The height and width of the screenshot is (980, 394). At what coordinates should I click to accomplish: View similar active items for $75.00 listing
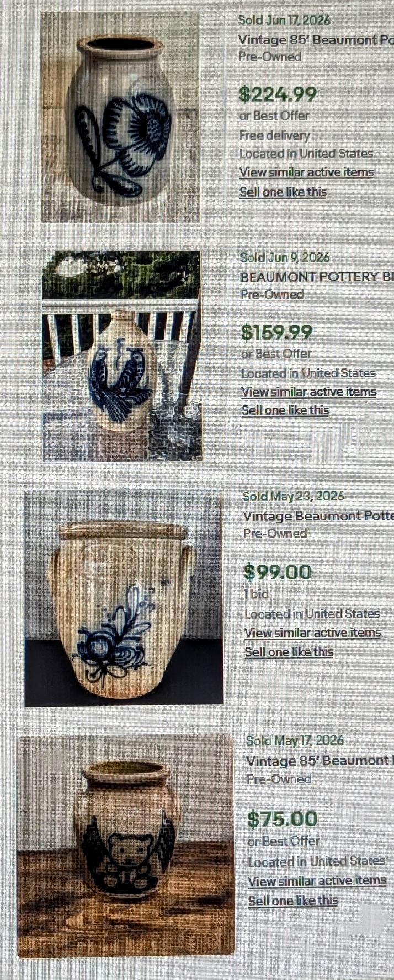click(317, 881)
